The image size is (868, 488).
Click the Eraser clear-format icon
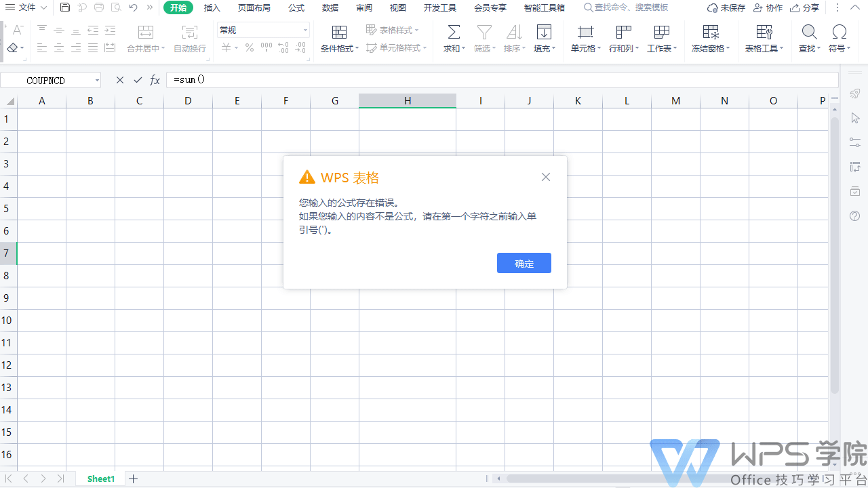(x=12, y=48)
